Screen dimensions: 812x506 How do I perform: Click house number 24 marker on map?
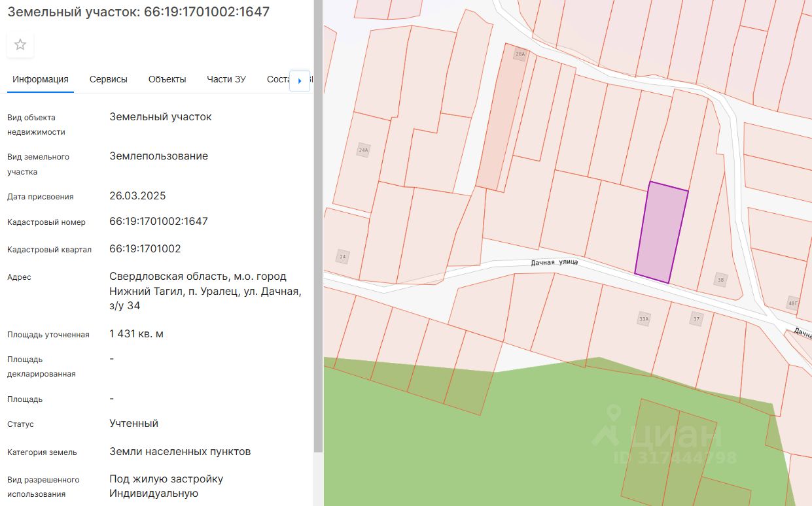click(342, 256)
